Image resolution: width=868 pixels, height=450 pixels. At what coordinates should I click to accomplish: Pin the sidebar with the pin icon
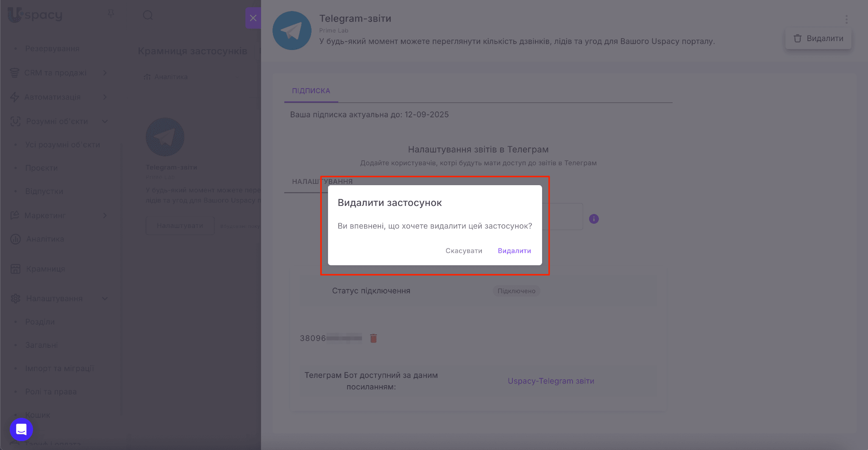point(111,14)
